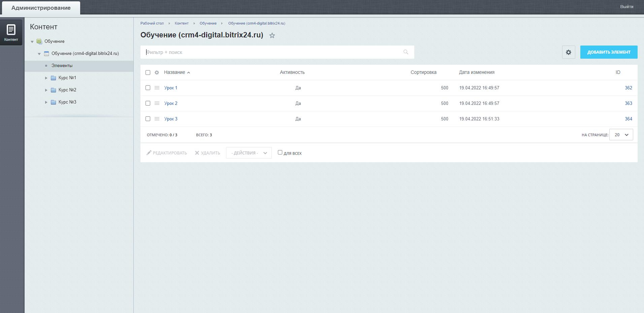Viewport: 644px width, 313px height.
Task: Add page to favorites with star icon
Action: (272, 35)
